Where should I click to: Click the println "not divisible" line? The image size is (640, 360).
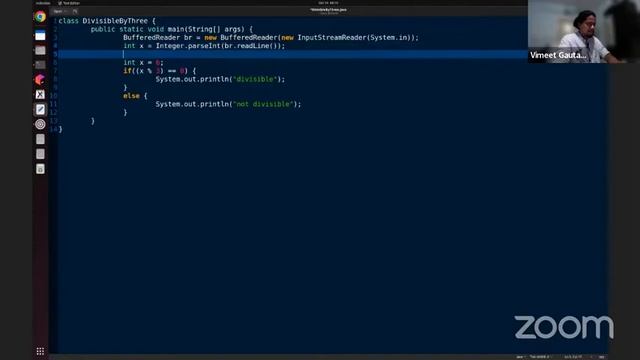click(x=228, y=104)
